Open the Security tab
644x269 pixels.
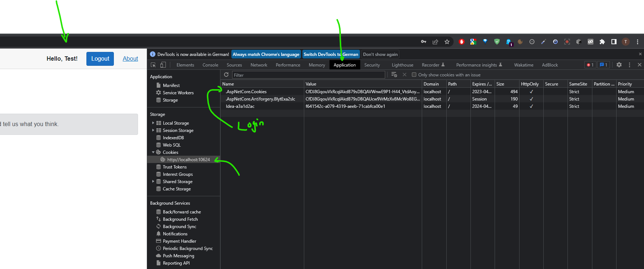372,65
